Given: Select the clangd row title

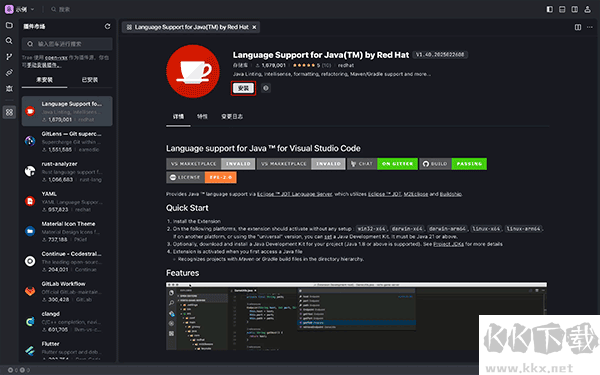Looking at the screenshot, I should pos(51,314).
